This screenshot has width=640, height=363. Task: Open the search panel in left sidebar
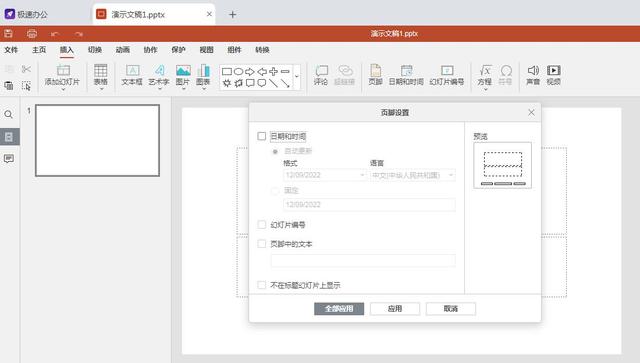[9, 115]
